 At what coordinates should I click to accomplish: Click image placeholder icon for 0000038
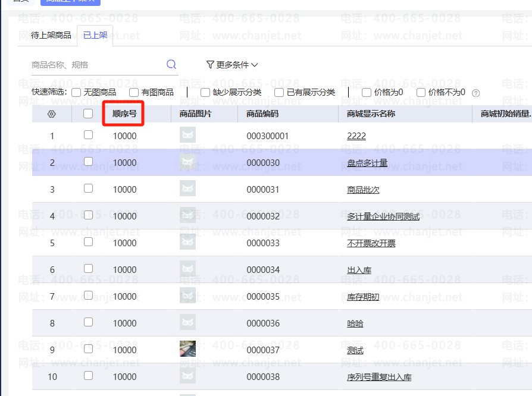pos(187,376)
